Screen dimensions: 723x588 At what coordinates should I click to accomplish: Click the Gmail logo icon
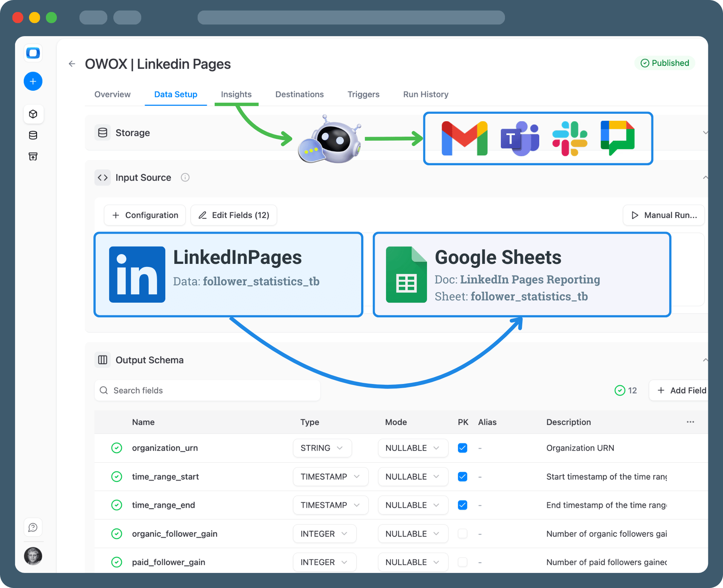coord(464,139)
